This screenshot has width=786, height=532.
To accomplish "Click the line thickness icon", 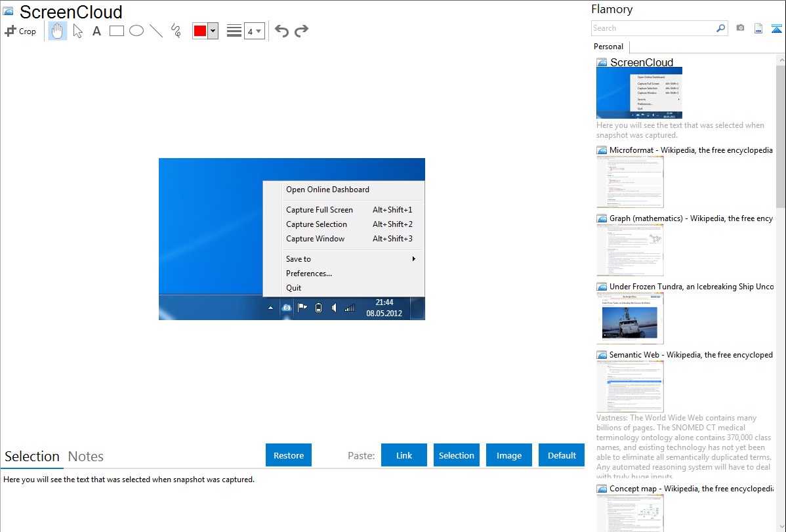I will pos(234,31).
